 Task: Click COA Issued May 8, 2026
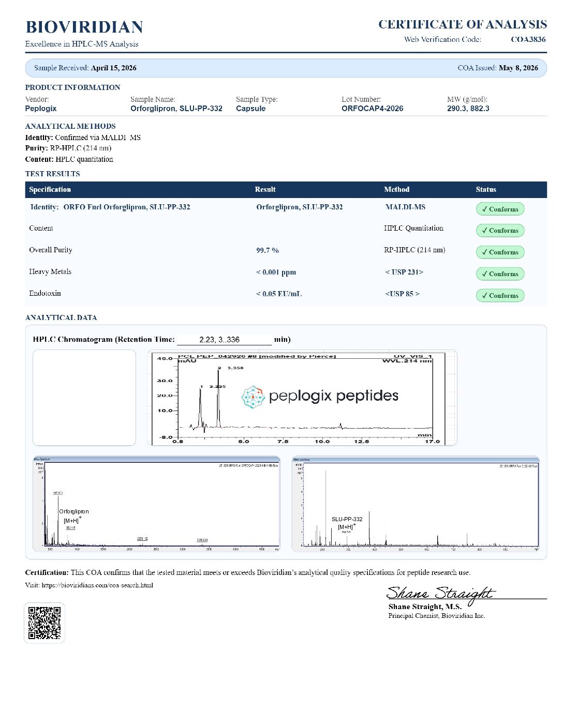click(x=498, y=68)
